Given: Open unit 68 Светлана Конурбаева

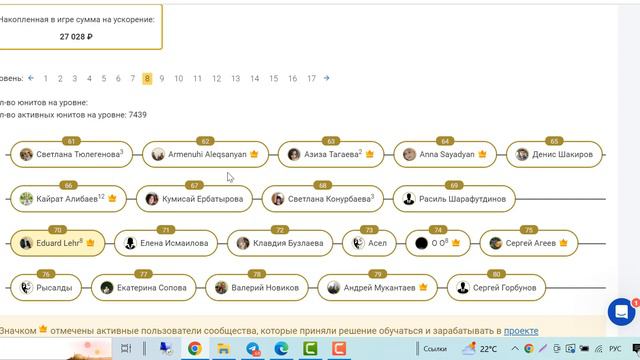Looking at the screenshot, I should tap(322, 199).
